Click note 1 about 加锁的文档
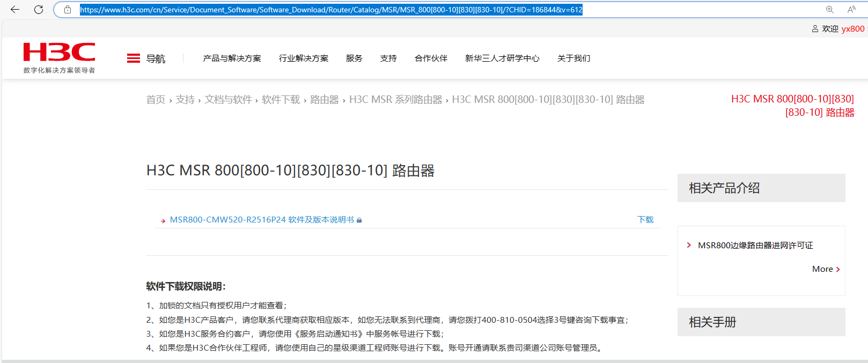Viewport: 868px width, 363px height. (217, 306)
